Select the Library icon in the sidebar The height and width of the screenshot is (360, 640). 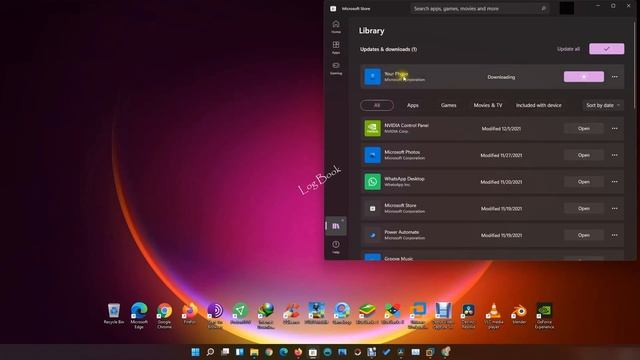(336, 226)
